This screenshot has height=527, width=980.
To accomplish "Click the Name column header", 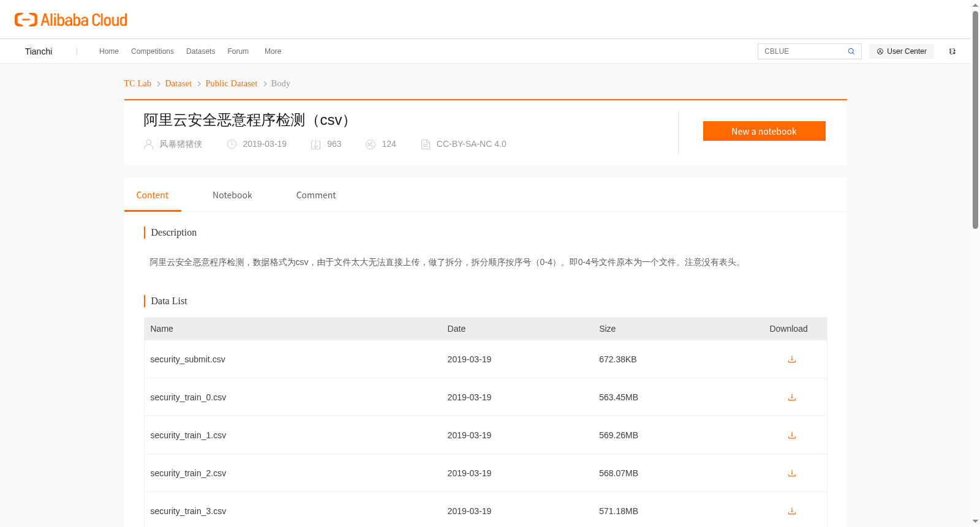I will [162, 329].
